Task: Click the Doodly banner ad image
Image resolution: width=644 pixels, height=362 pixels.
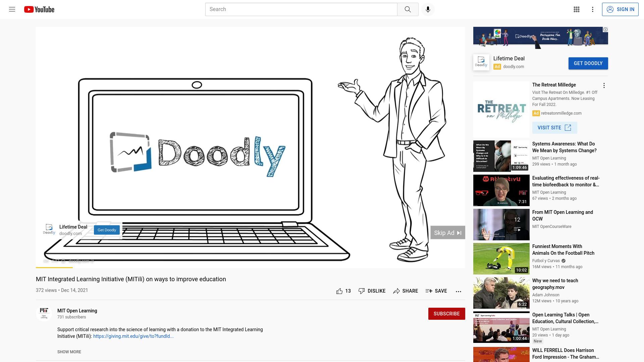Action: (x=540, y=38)
